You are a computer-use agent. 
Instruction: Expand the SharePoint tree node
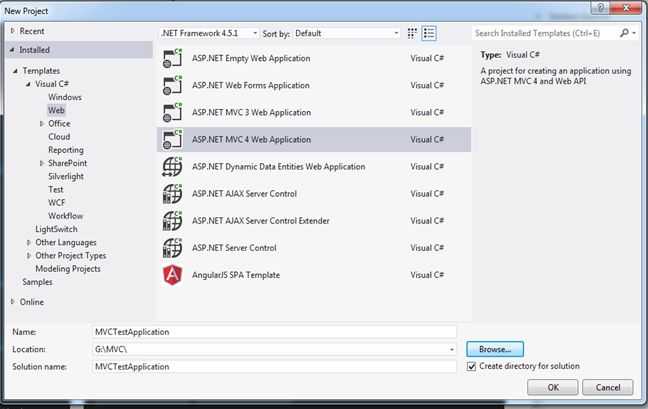(42, 163)
